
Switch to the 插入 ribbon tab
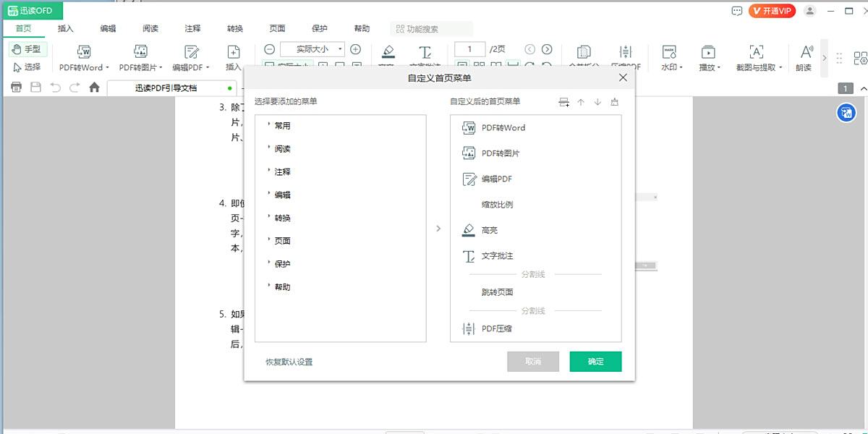[x=66, y=29]
